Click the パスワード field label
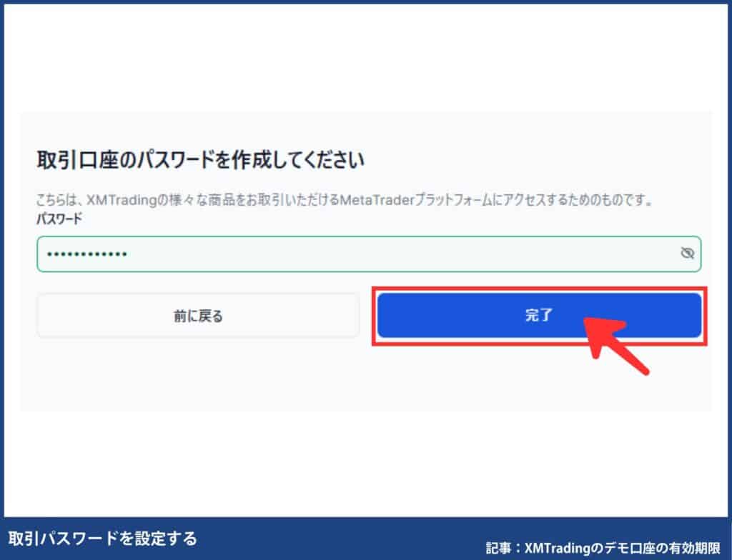 click(x=59, y=218)
